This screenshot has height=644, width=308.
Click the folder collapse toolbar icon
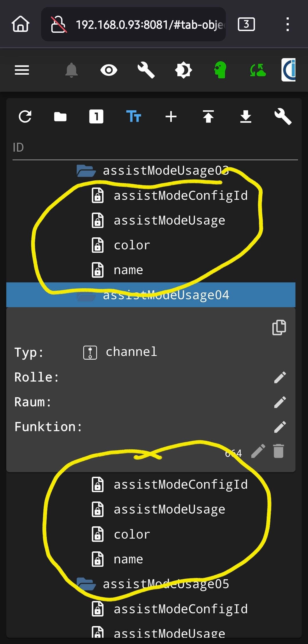pyautogui.click(x=60, y=117)
